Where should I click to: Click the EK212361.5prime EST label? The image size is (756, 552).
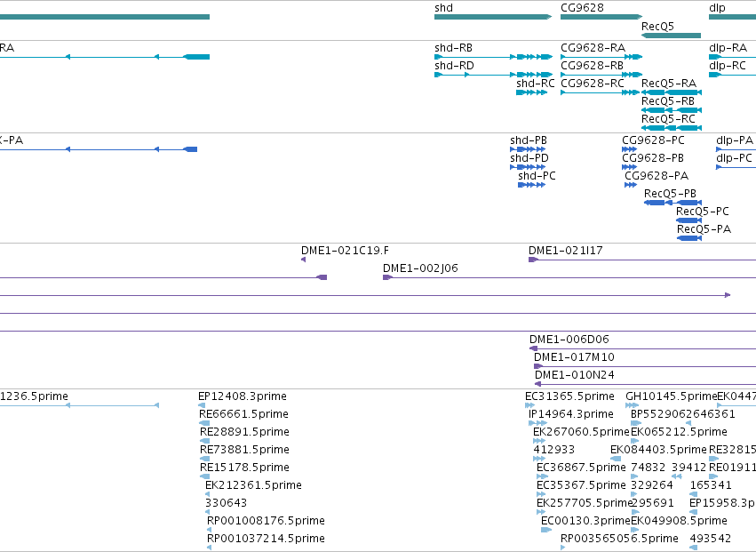pos(253,486)
